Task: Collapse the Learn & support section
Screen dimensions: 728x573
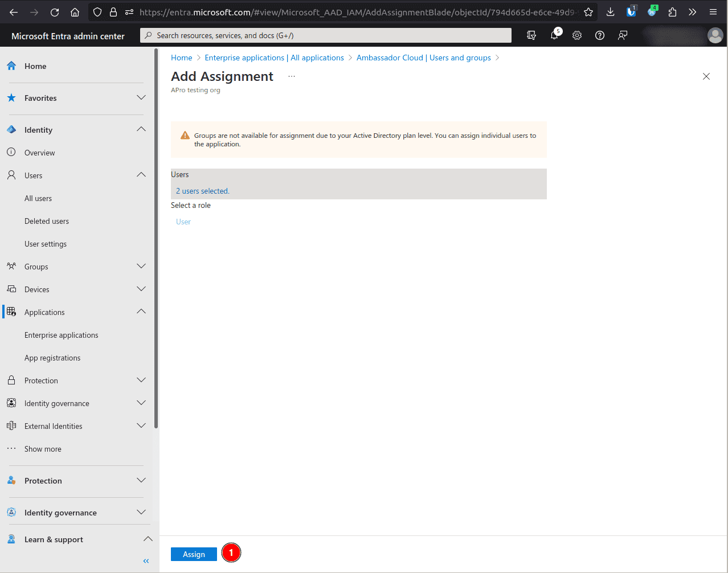Action: point(148,539)
